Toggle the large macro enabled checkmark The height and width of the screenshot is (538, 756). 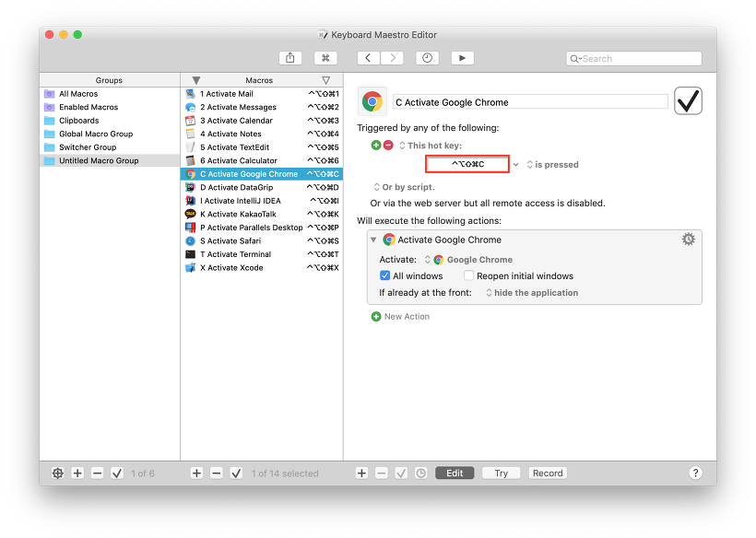688,100
